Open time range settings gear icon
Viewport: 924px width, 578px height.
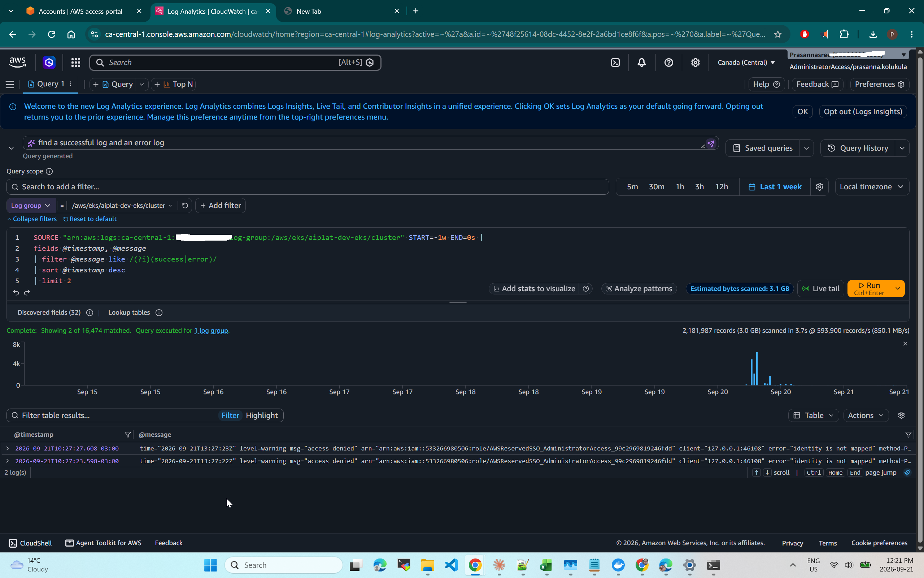point(819,186)
